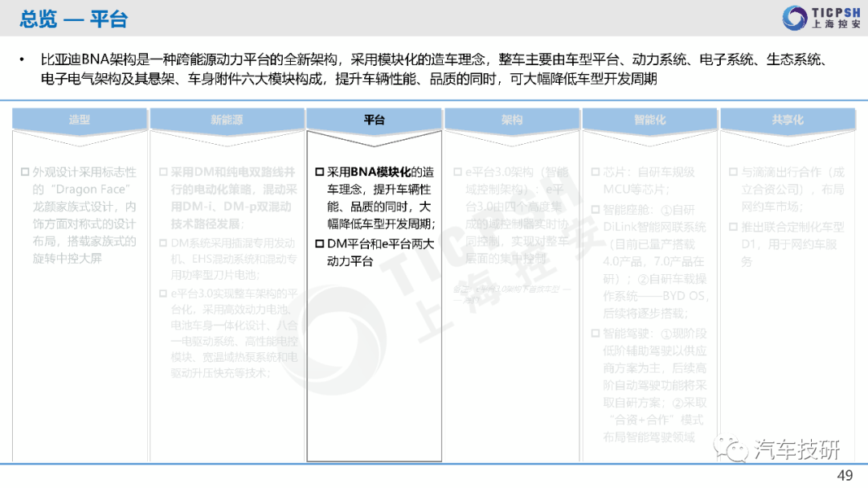The width and height of the screenshot is (868, 488).
Task: Click the page number 49
Action: click(845, 475)
